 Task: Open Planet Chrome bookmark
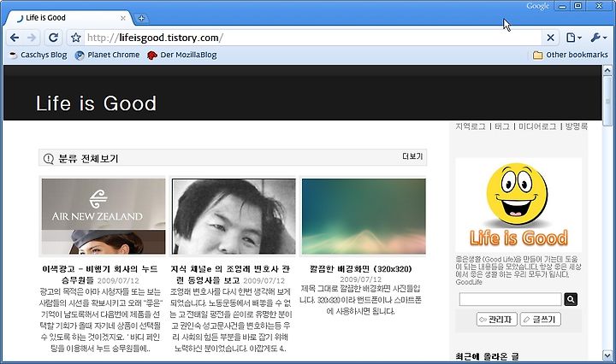pos(107,55)
